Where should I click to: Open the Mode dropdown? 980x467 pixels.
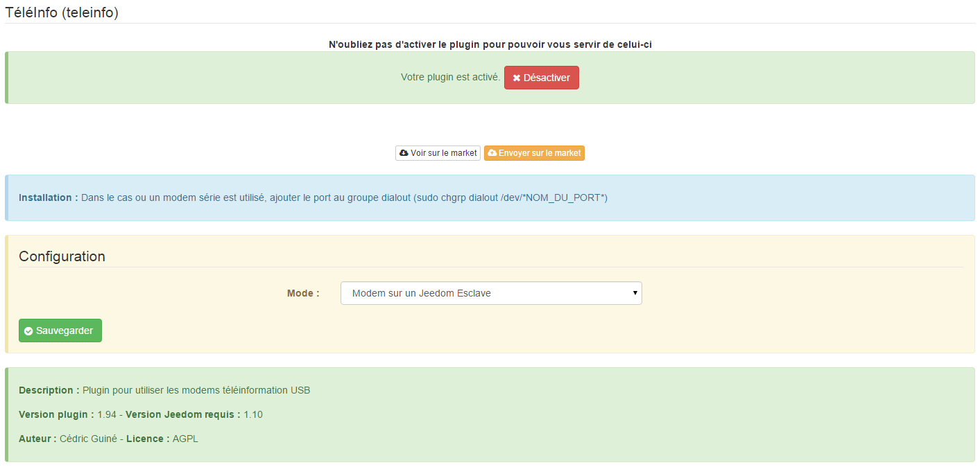point(490,293)
